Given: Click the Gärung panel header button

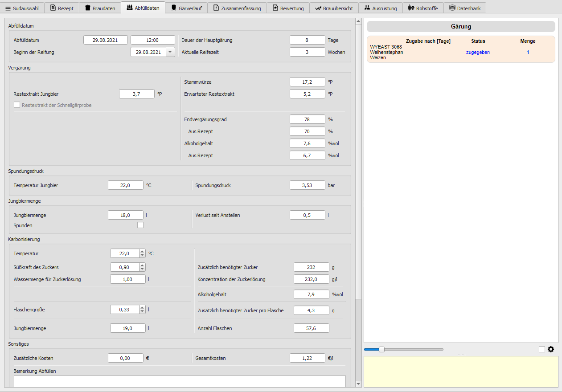Looking at the screenshot, I should pyautogui.click(x=461, y=27).
